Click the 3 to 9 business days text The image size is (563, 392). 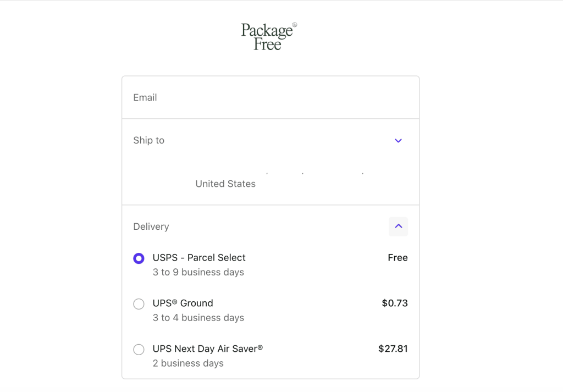[x=198, y=272]
